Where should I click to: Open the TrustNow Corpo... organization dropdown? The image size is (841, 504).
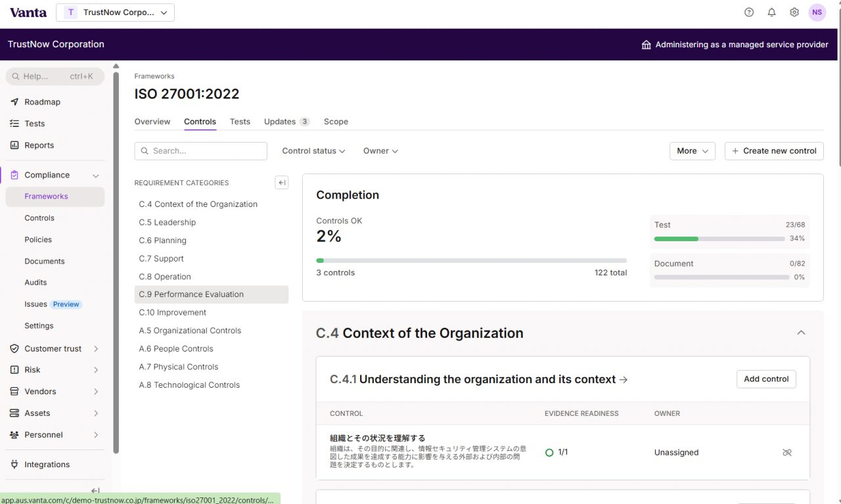coord(115,12)
